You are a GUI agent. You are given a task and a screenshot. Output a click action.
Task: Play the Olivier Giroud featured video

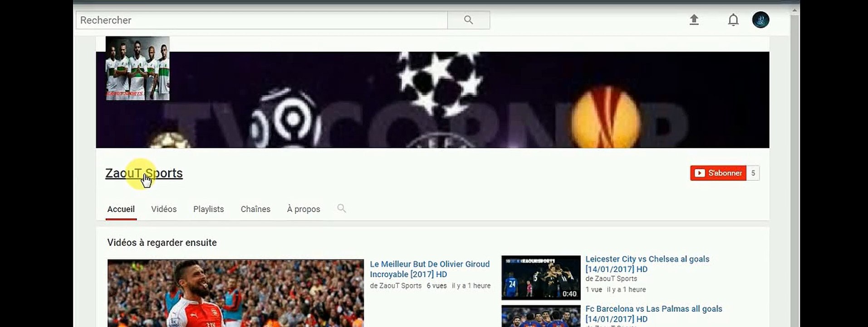click(235, 293)
